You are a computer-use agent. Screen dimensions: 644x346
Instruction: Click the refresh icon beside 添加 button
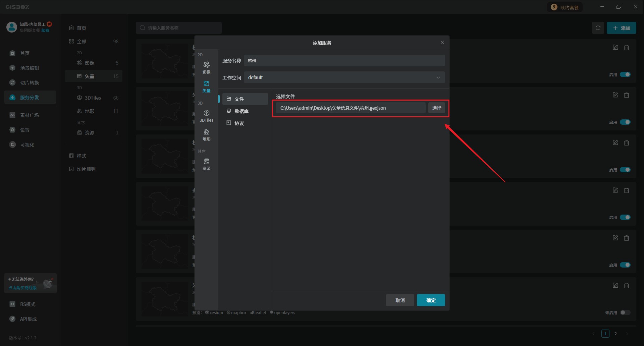tap(598, 28)
